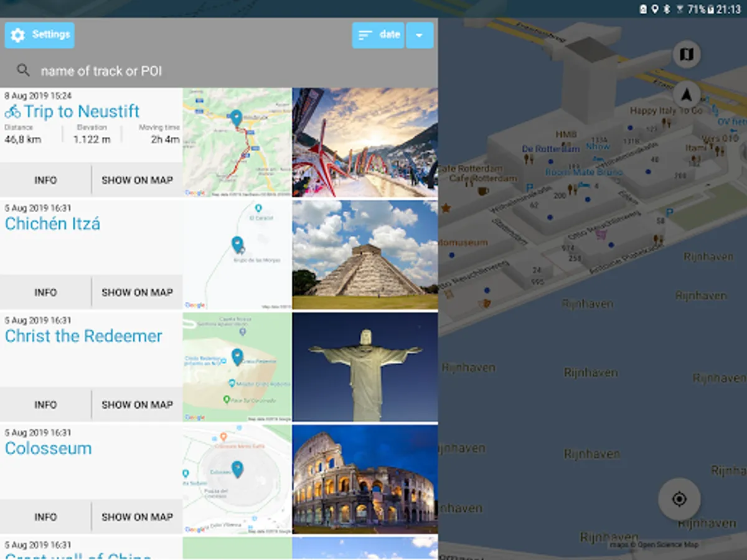Click the Cafe Rotterdam coffee cup icon
The height and width of the screenshot is (560, 747).
(483, 191)
